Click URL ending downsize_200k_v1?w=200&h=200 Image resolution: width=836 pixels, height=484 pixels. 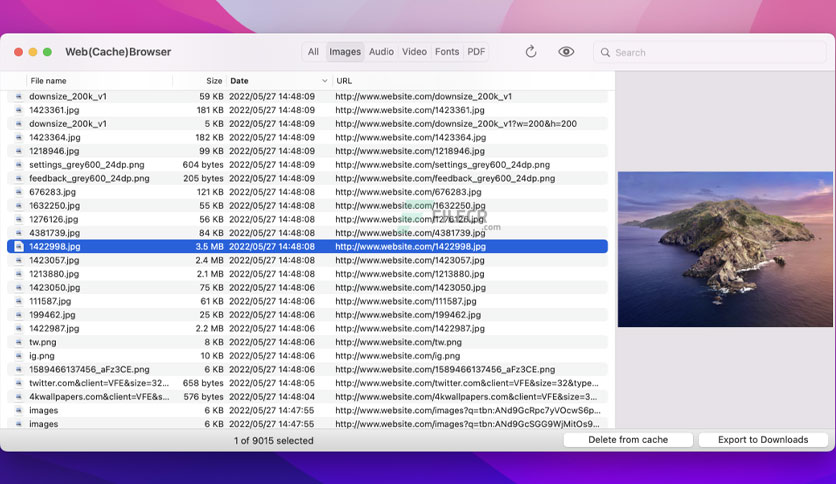pos(456,124)
